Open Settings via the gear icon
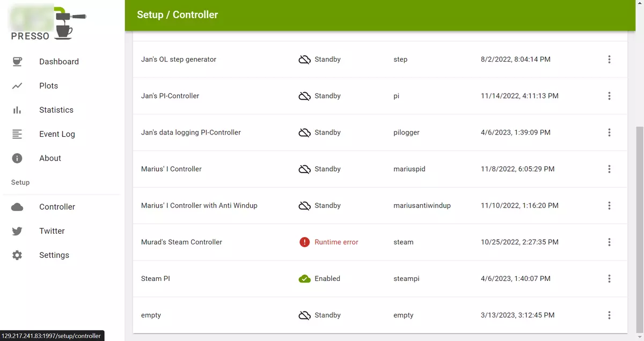This screenshot has height=341, width=644. tap(17, 255)
